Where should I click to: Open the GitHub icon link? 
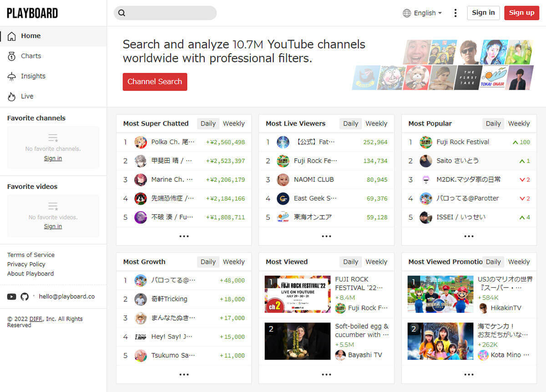tap(25, 297)
